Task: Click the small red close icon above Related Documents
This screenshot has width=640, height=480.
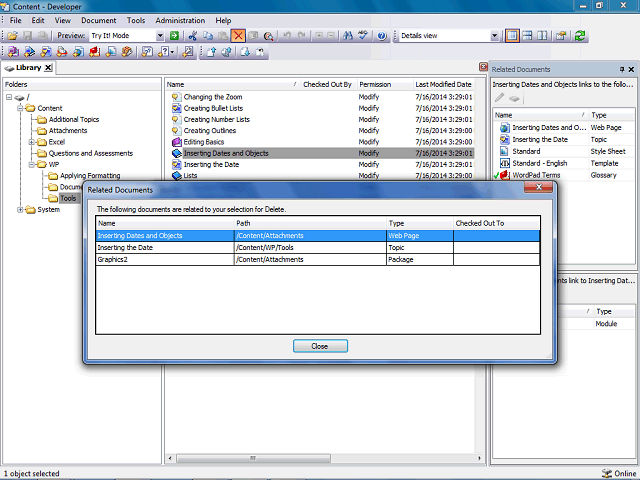Action: (483, 67)
